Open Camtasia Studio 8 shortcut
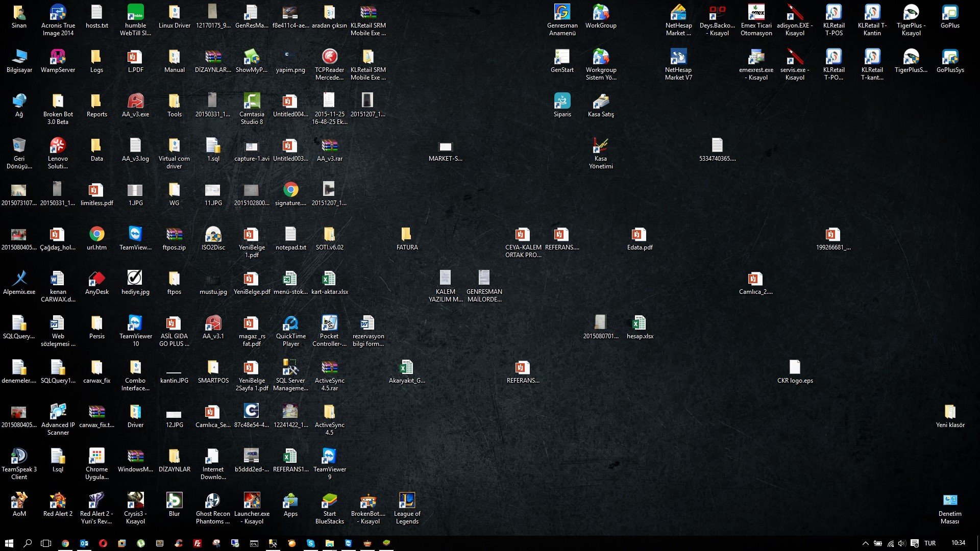Viewport: 980px width, 551px height. click(x=252, y=109)
